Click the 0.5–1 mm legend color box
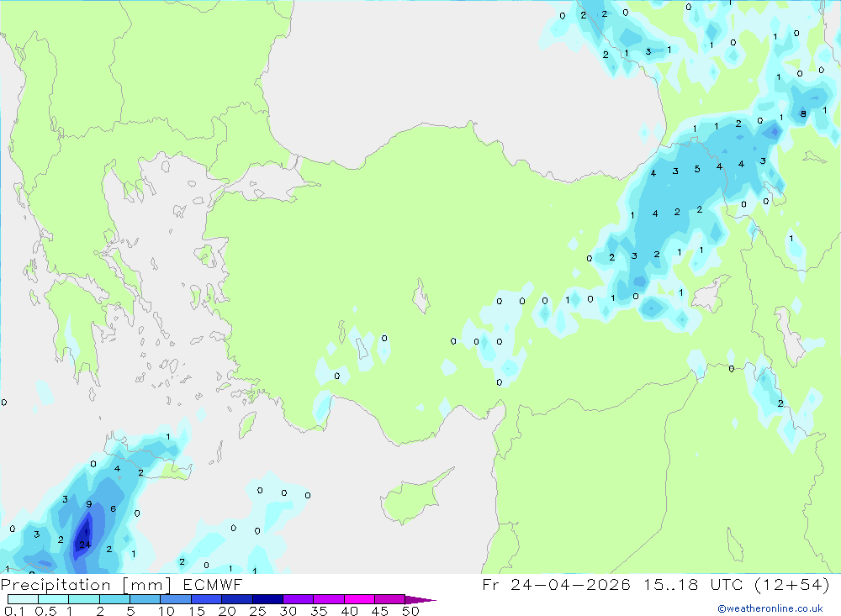This screenshot has height=616, width=841. click(54, 599)
